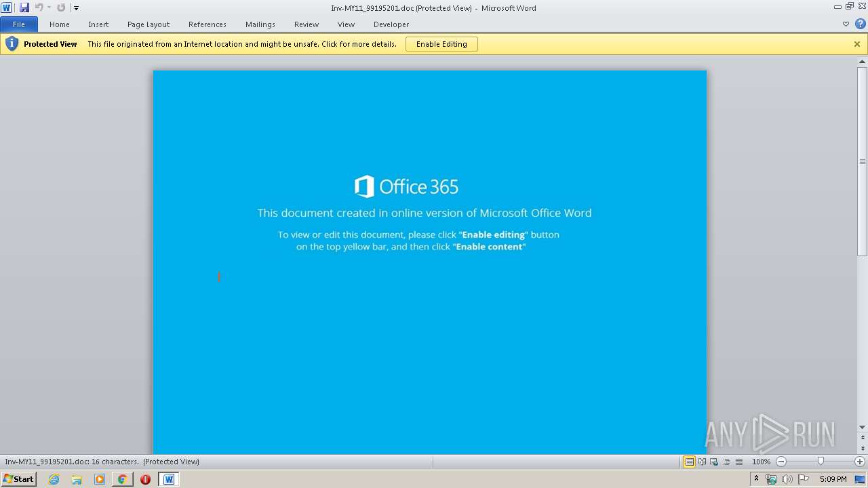The image size is (868, 488).
Task: Launch Google Chrome from taskbar
Action: pos(122,479)
